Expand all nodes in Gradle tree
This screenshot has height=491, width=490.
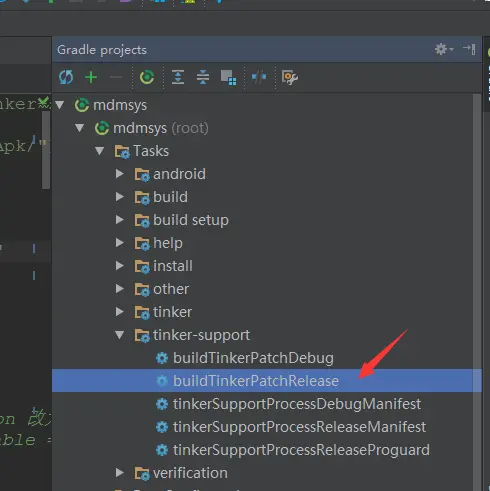(x=178, y=77)
